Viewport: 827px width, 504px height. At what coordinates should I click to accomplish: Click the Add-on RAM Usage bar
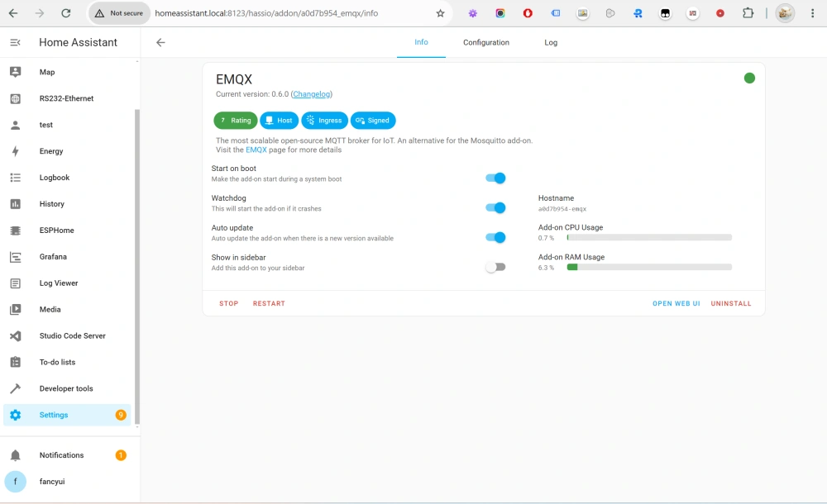point(649,268)
